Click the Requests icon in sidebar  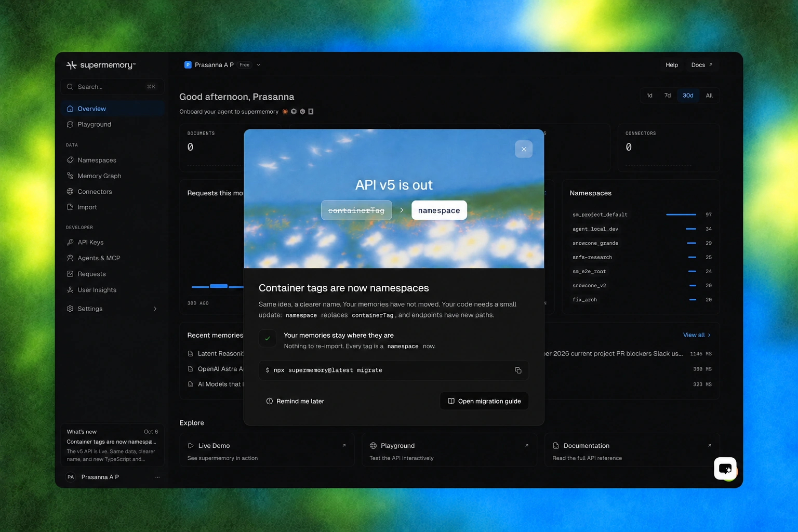coord(70,274)
